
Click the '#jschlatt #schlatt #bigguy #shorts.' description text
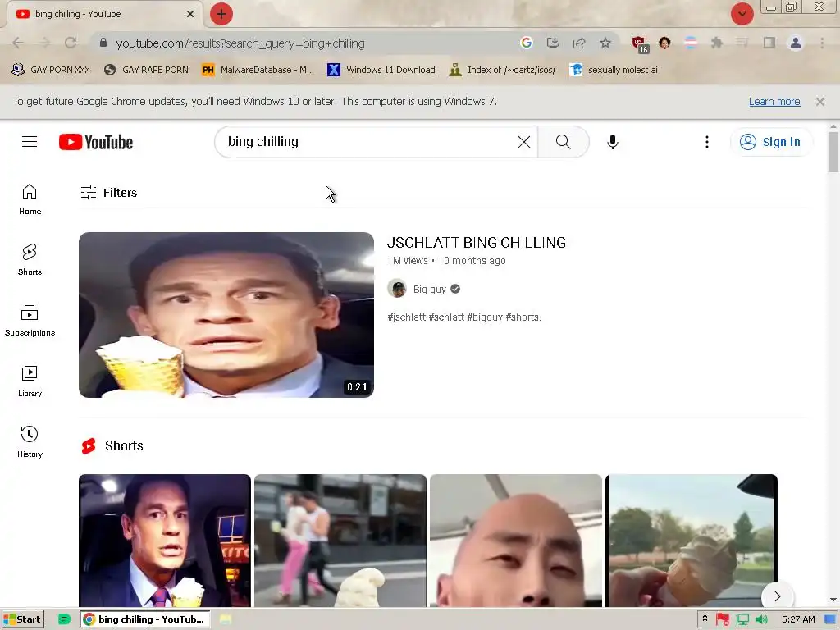[x=464, y=317]
